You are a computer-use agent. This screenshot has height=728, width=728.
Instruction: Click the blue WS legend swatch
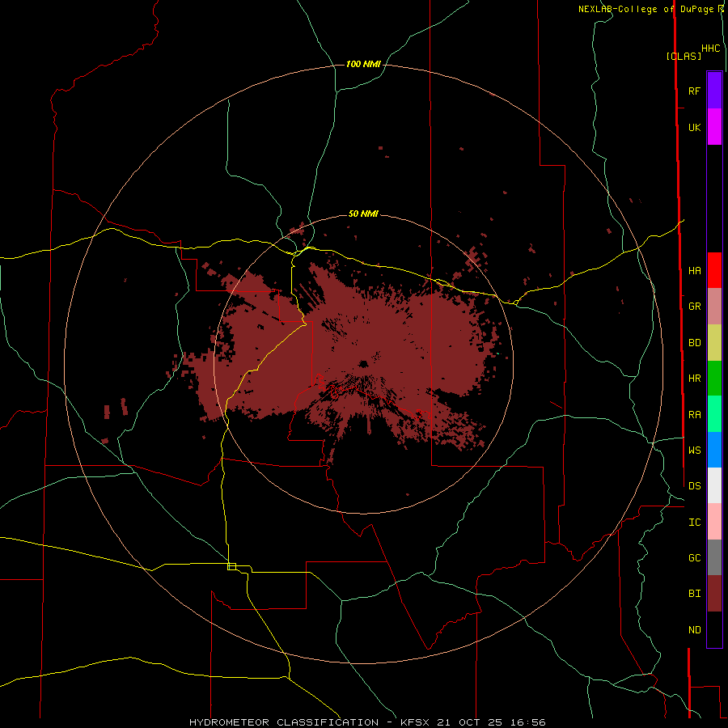pyautogui.click(x=714, y=450)
